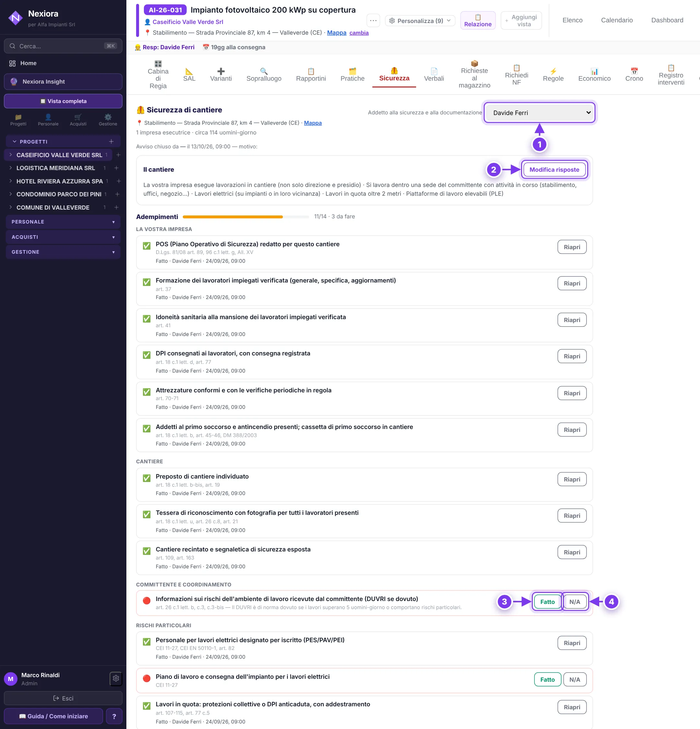The image size is (700, 729).
Task: Open the Personale sidebar icon
Action: 48,120
